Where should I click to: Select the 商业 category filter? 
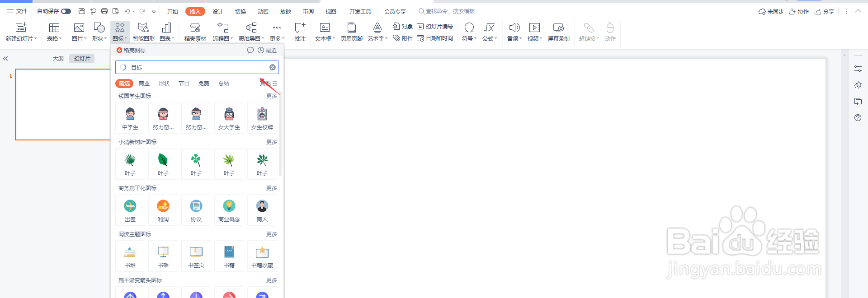click(x=144, y=84)
